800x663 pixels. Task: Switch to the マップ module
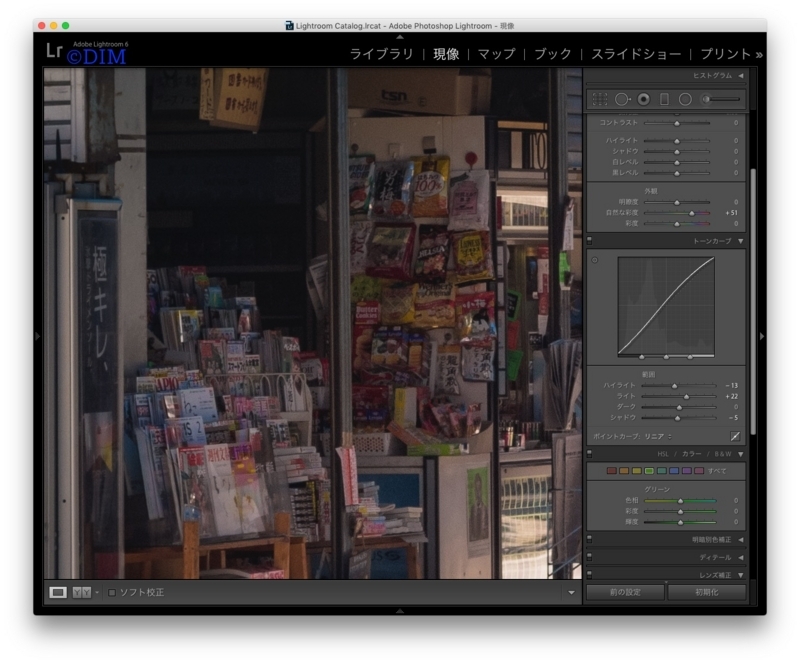click(x=496, y=54)
